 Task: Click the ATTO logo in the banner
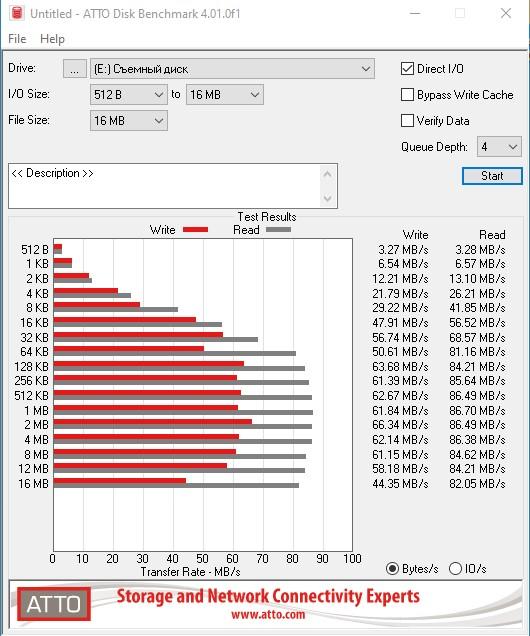point(54,604)
